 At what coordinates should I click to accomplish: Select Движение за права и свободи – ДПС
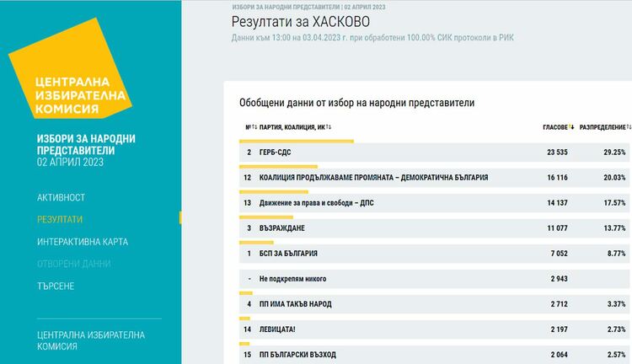click(316, 203)
